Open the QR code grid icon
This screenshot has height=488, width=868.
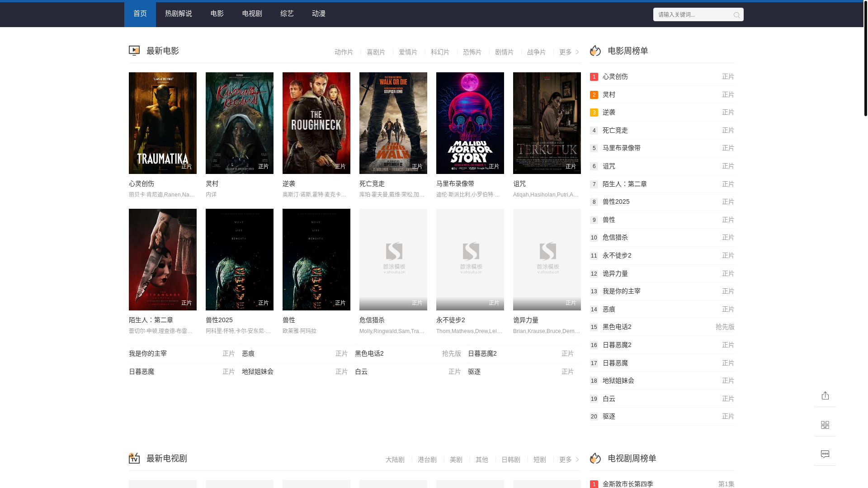[x=825, y=425]
